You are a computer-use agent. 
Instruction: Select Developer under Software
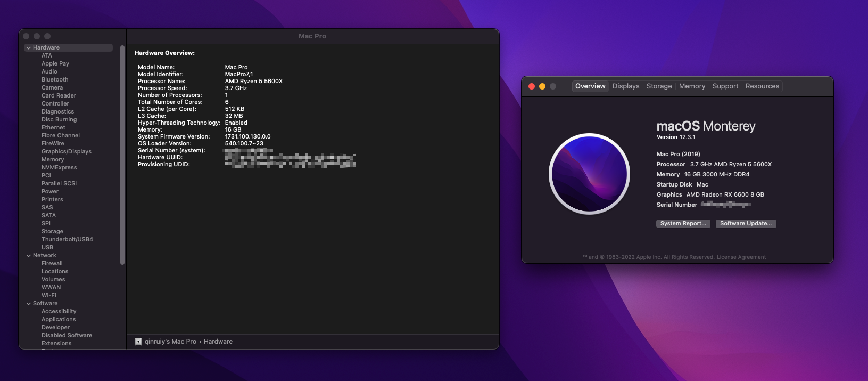(x=55, y=328)
